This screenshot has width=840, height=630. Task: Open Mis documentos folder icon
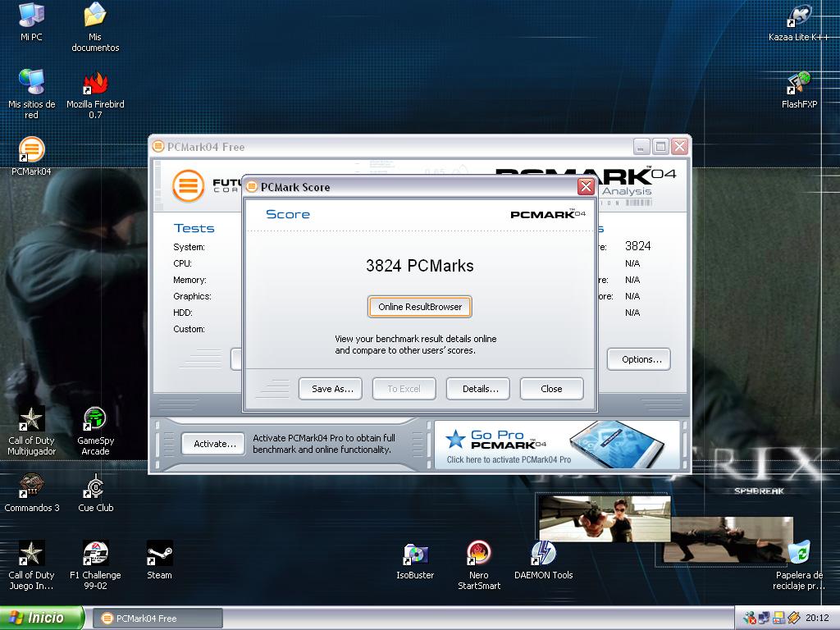click(x=95, y=27)
